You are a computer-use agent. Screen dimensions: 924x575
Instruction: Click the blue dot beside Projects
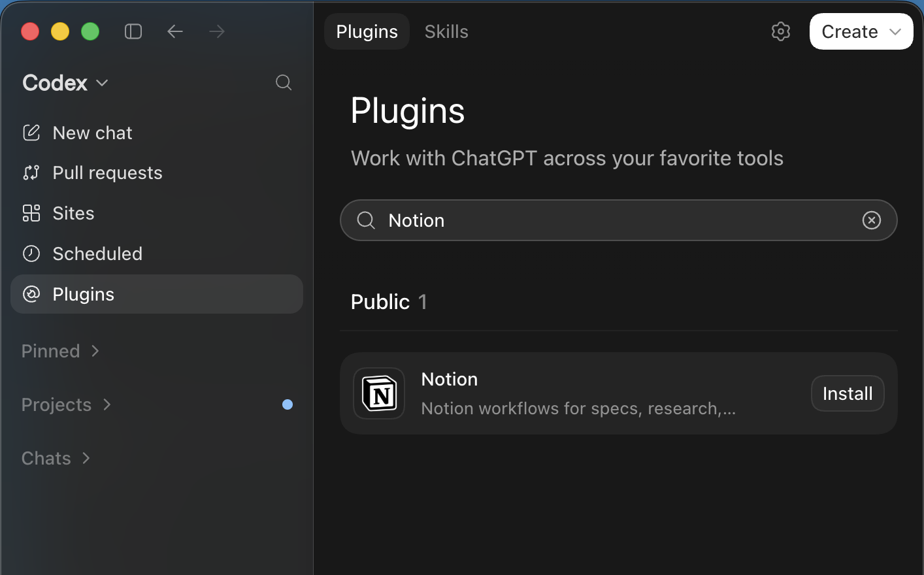pos(288,404)
